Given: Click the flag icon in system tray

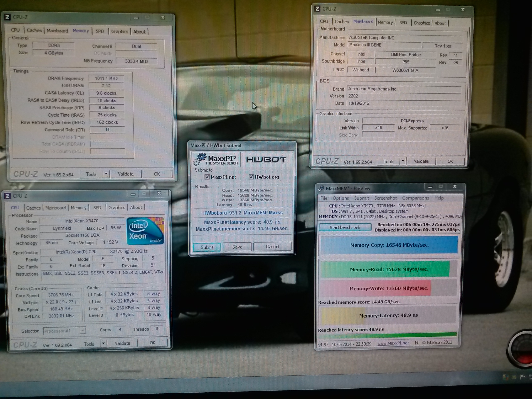Looking at the screenshot, I should 523,377.
